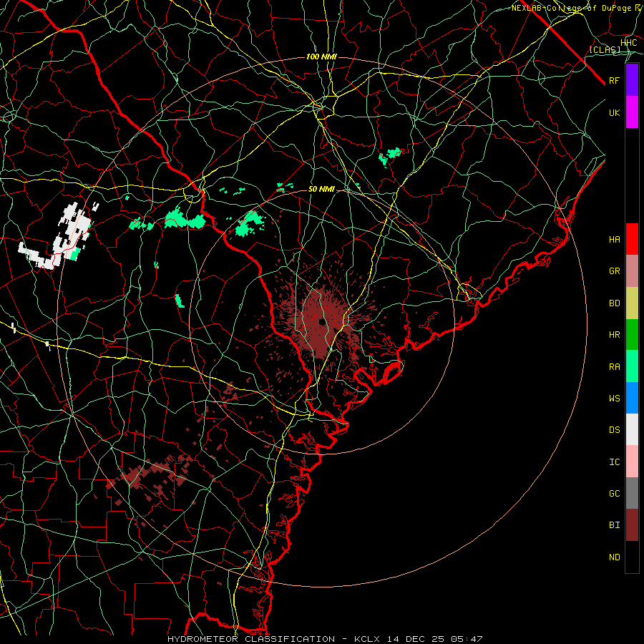Click the RA legend label
The height and width of the screenshot is (644, 644).
614,367
